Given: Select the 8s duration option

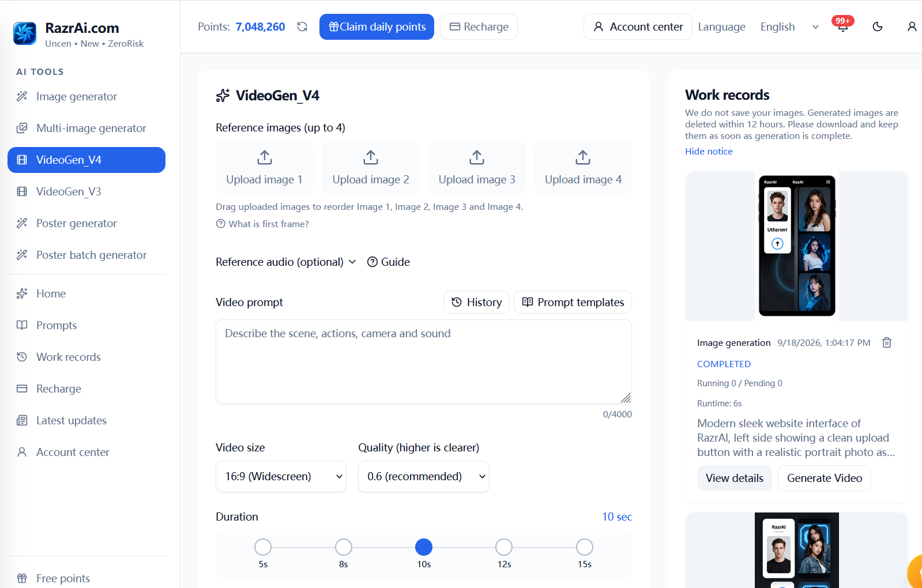Looking at the screenshot, I should tap(344, 547).
